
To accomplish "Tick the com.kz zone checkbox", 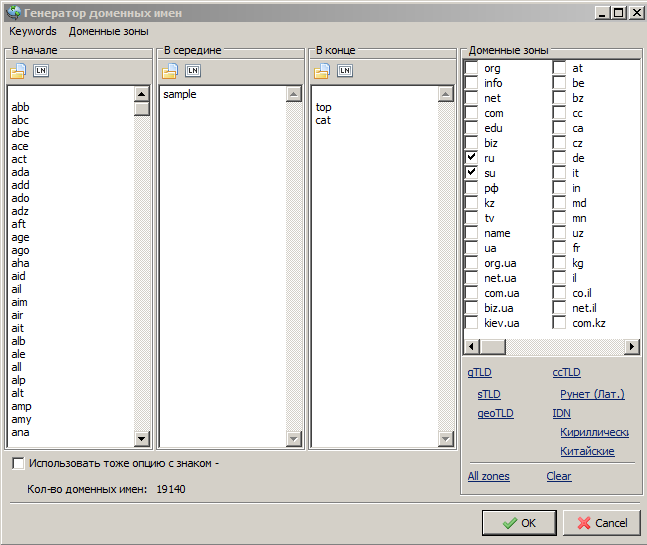I will [x=559, y=323].
